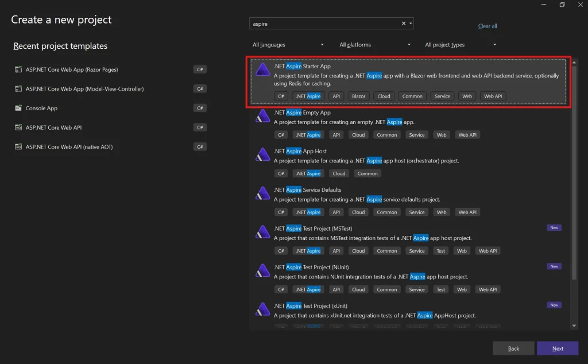588x364 pixels.
Task: Click the Web API tag on Starter App
Action: 493,96
